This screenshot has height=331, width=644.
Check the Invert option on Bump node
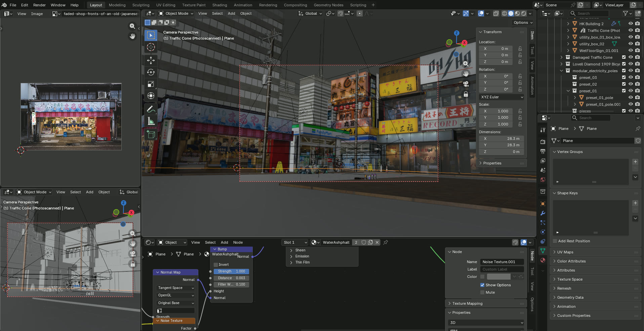(x=216, y=265)
